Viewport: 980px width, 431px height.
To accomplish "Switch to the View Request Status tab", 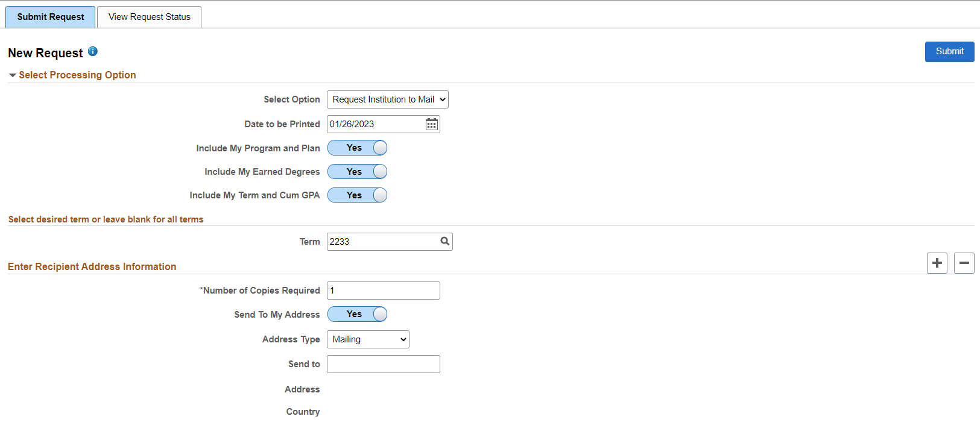I will pos(149,17).
